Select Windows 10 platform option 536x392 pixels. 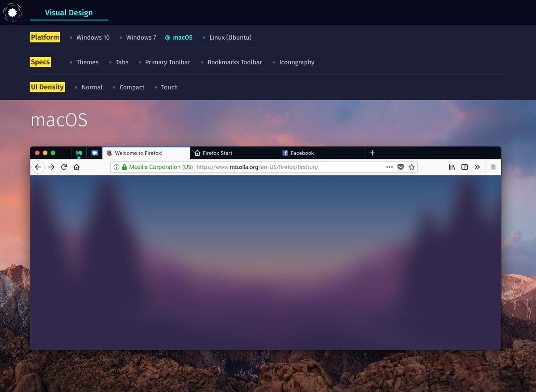92,38
